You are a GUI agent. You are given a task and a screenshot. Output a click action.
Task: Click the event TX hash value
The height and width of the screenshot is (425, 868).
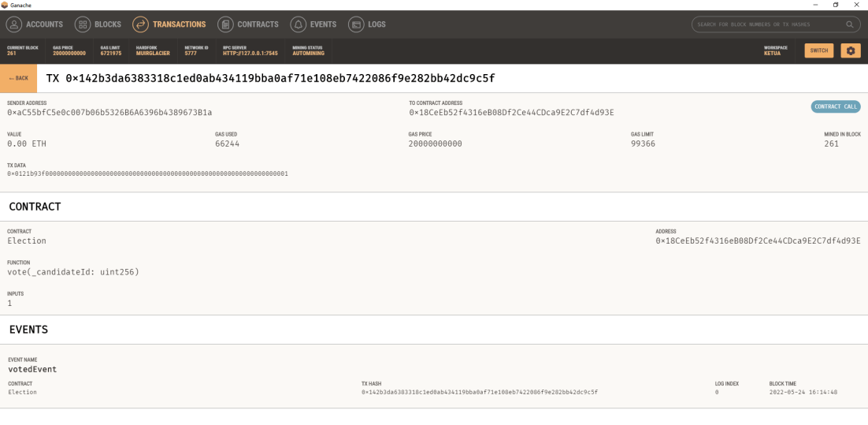(x=480, y=392)
